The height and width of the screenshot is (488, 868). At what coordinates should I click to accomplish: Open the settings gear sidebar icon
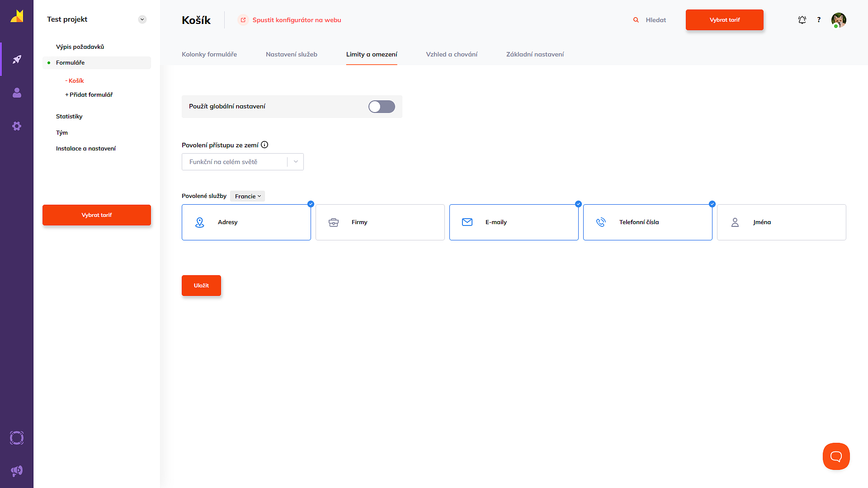click(x=17, y=126)
